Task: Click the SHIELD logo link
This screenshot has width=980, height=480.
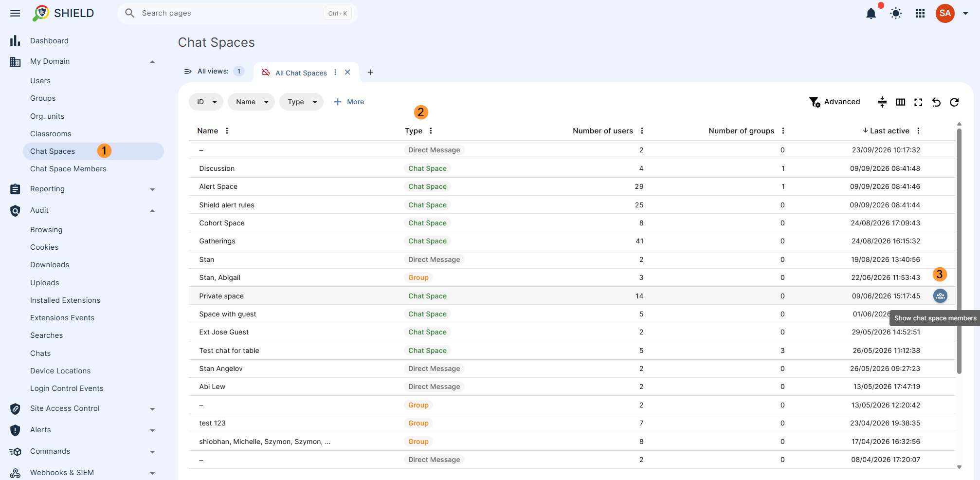Action: [x=63, y=13]
